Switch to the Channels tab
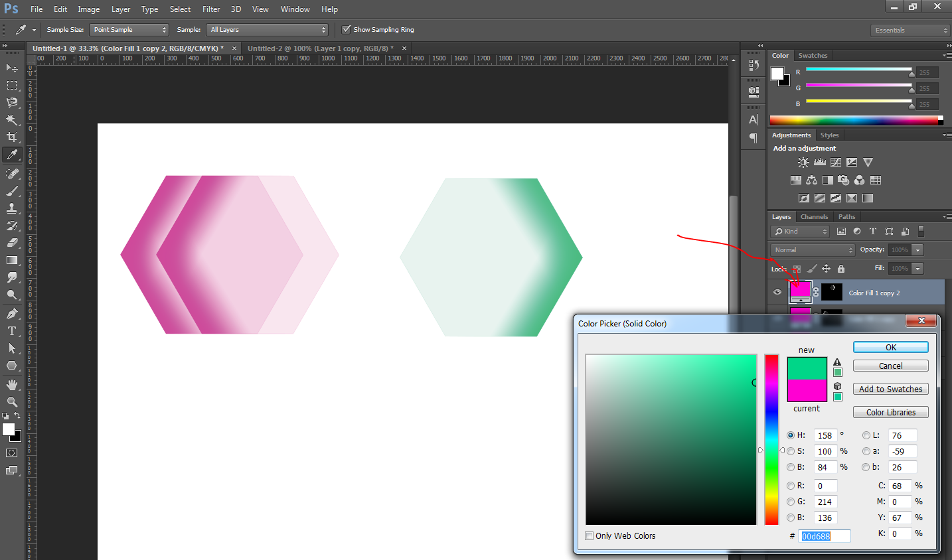952x560 pixels. [x=814, y=217]
